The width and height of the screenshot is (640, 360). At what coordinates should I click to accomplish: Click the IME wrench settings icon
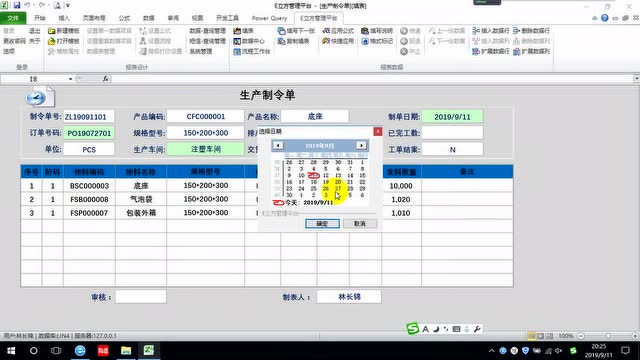[477, 329]
